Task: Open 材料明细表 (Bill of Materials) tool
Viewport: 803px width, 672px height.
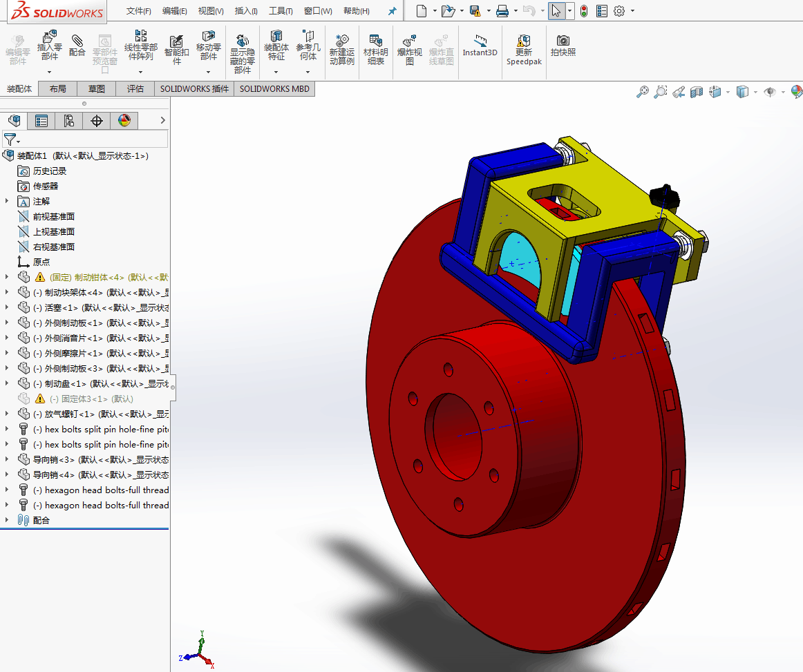Action: click(375, 49)
